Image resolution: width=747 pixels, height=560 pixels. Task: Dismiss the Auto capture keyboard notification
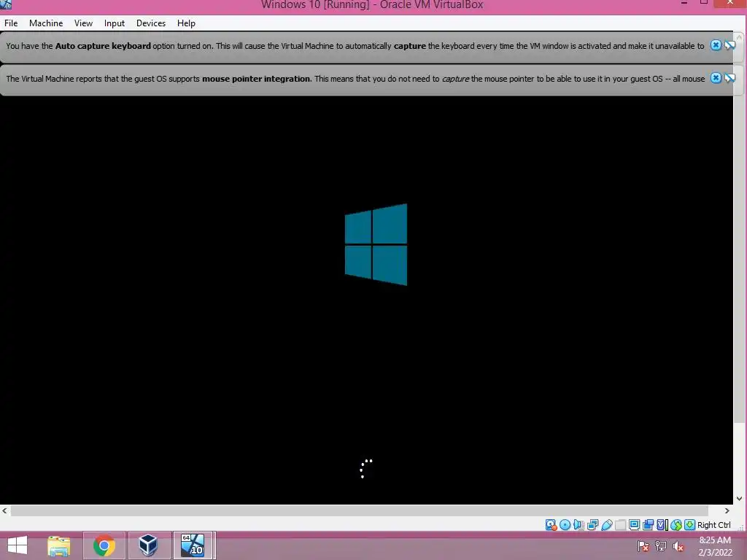point(716,45)
